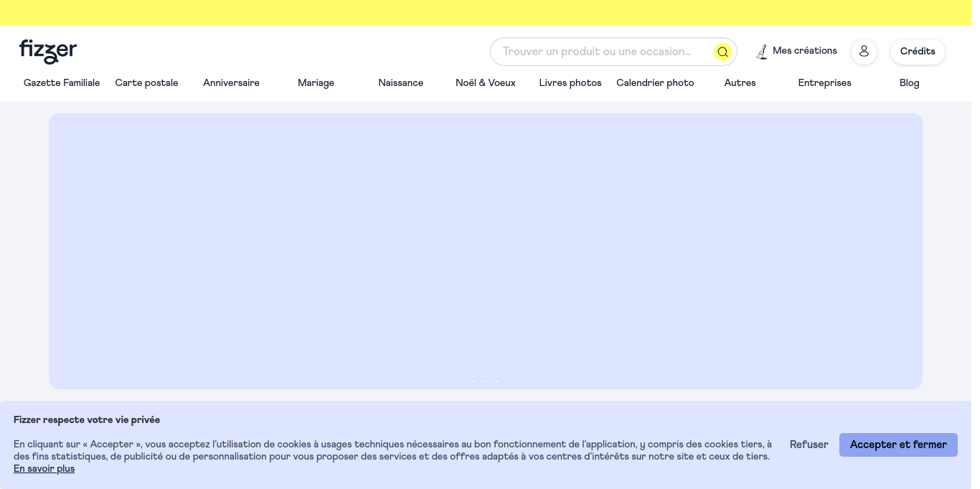
Task: Navigate to Livres photos
Action: (x=570, y=83)
